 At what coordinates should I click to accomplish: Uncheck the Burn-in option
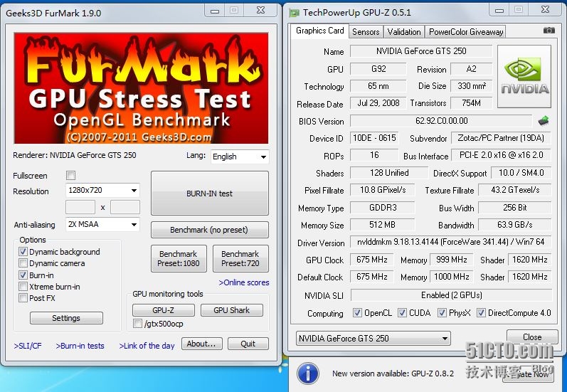coord(23,275)
